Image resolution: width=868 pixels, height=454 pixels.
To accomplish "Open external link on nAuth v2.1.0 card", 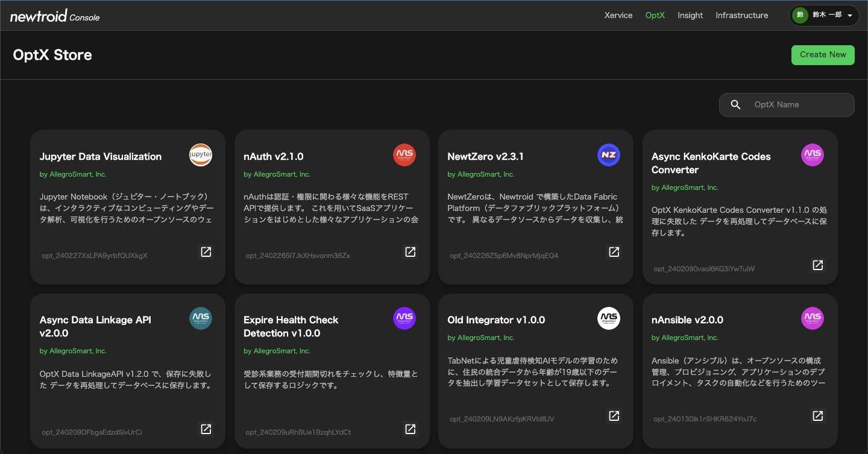I will pyautogui.click(x=410, y=252).
